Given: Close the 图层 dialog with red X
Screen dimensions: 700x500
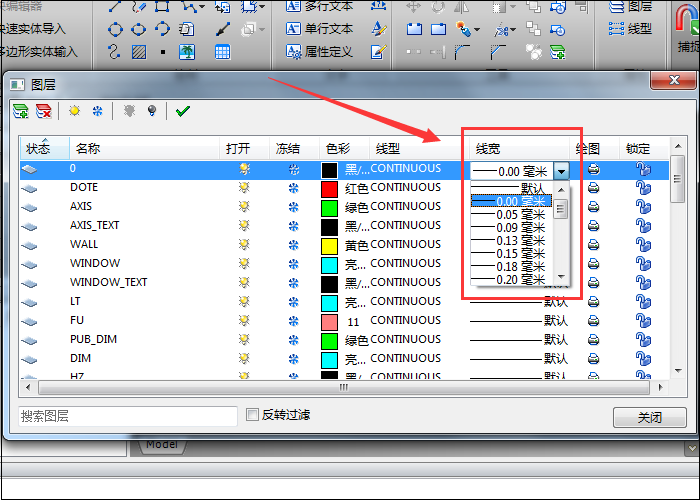Looking at the screenshot, I should tap(673, 80).
